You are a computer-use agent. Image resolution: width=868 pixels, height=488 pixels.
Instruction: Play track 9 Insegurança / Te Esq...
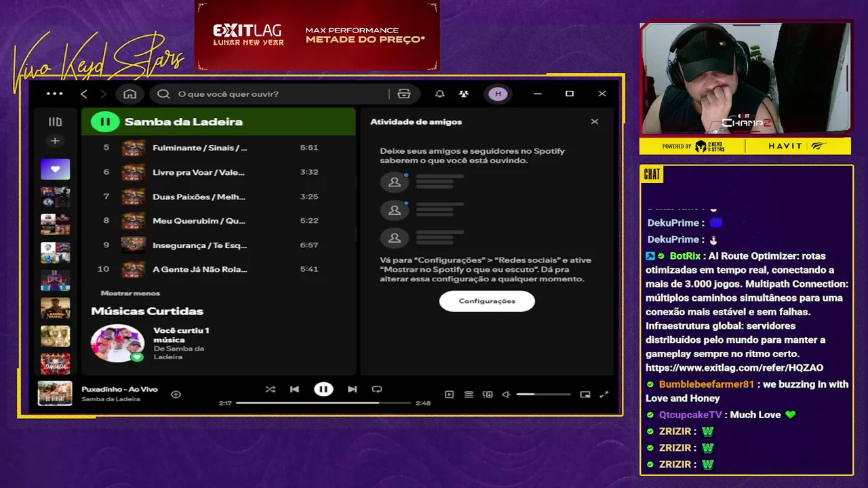[218, 245]
